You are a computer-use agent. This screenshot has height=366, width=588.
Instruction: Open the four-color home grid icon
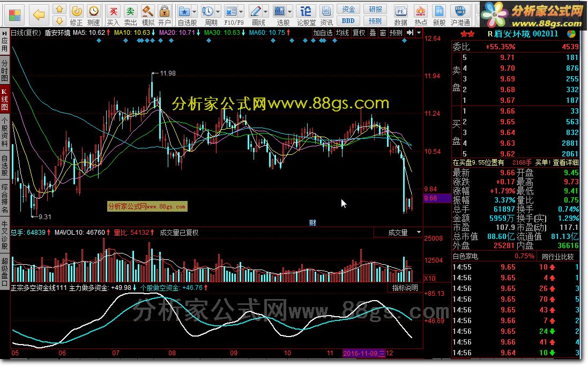coord(14,15)
